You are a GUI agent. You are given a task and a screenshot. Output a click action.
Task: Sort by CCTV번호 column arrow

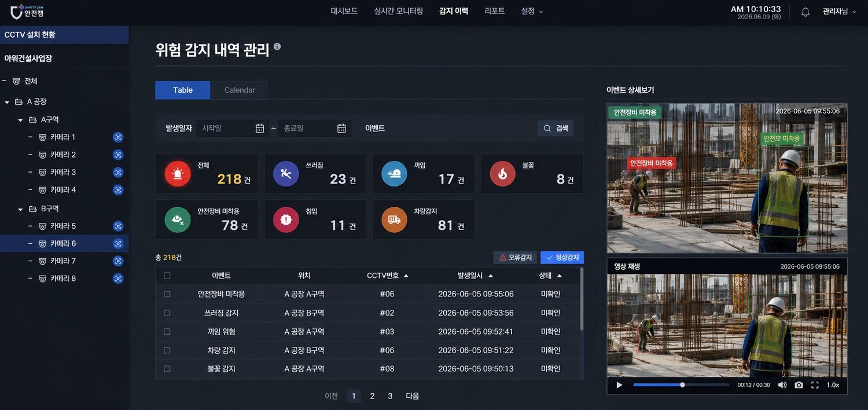point(406,276)
